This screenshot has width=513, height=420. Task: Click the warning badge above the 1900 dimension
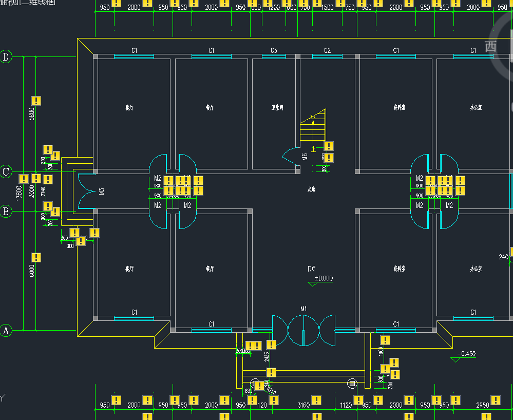click(386, 340)
